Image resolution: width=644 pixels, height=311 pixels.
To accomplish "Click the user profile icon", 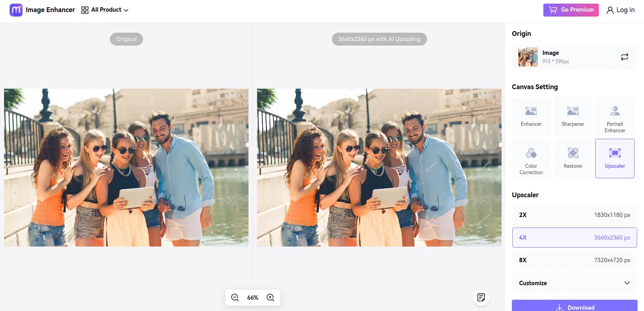I will (x=610, y=10).
